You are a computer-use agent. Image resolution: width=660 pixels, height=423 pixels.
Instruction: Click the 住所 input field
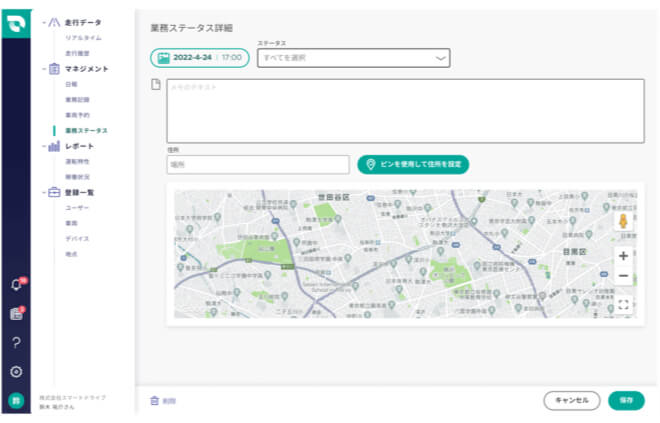click(258, 165)
